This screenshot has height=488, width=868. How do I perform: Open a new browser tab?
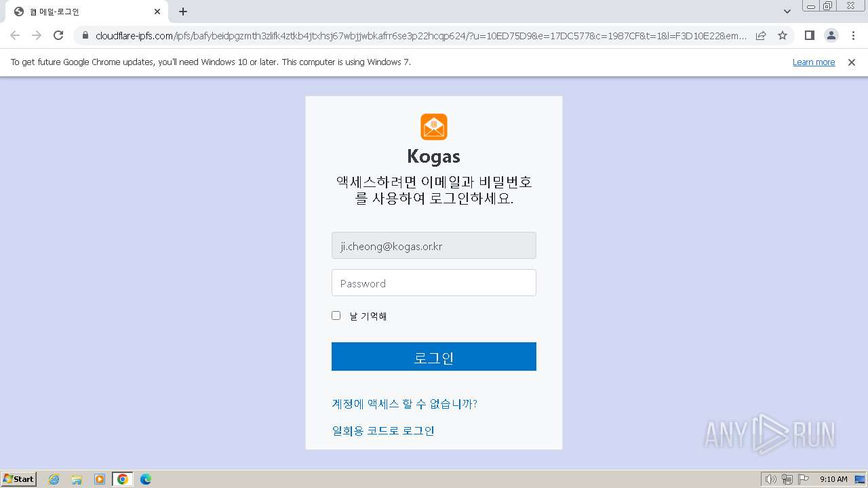coord(183,12)
